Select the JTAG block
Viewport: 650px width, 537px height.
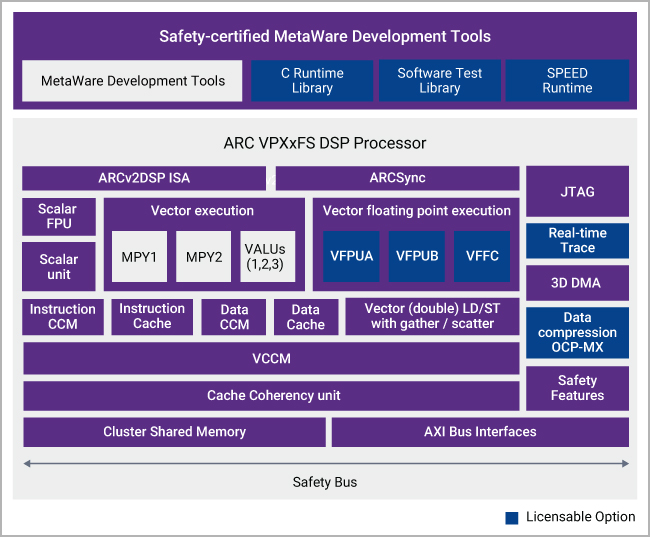click(577, 192)
